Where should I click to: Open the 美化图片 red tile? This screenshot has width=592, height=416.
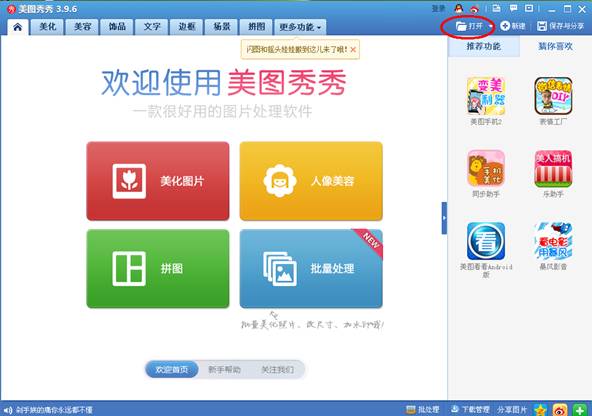(158, 181)
